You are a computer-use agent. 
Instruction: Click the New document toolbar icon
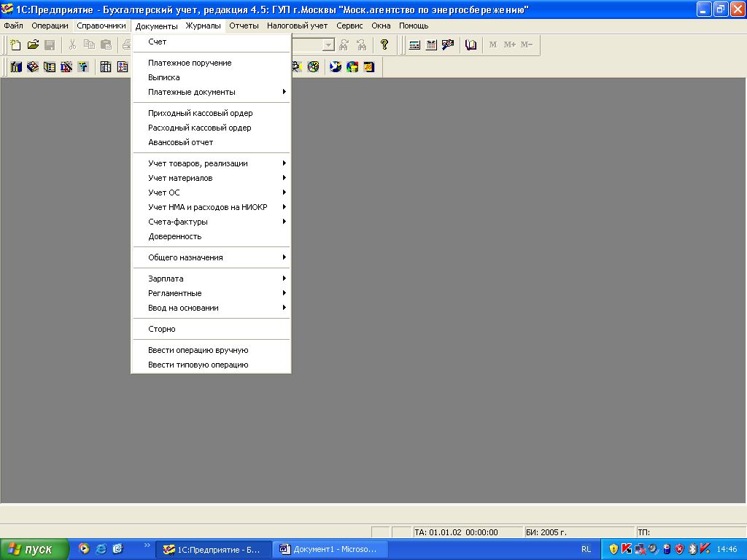click(16, 44)
